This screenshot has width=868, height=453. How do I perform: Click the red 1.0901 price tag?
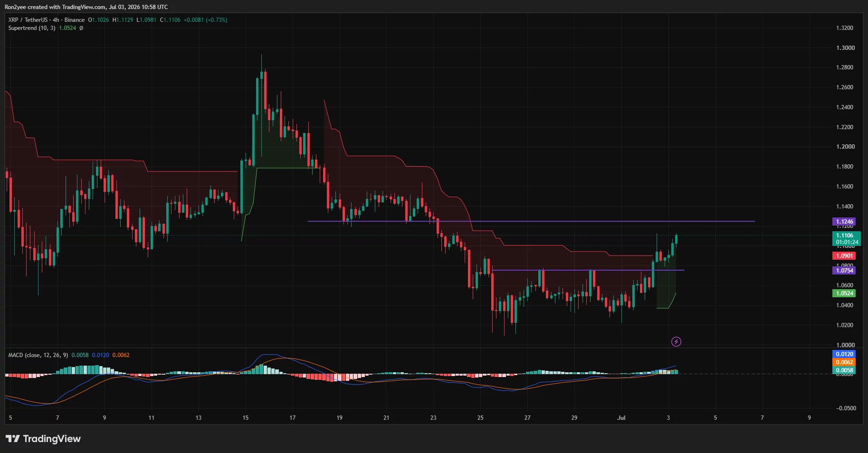click(844, 256)
